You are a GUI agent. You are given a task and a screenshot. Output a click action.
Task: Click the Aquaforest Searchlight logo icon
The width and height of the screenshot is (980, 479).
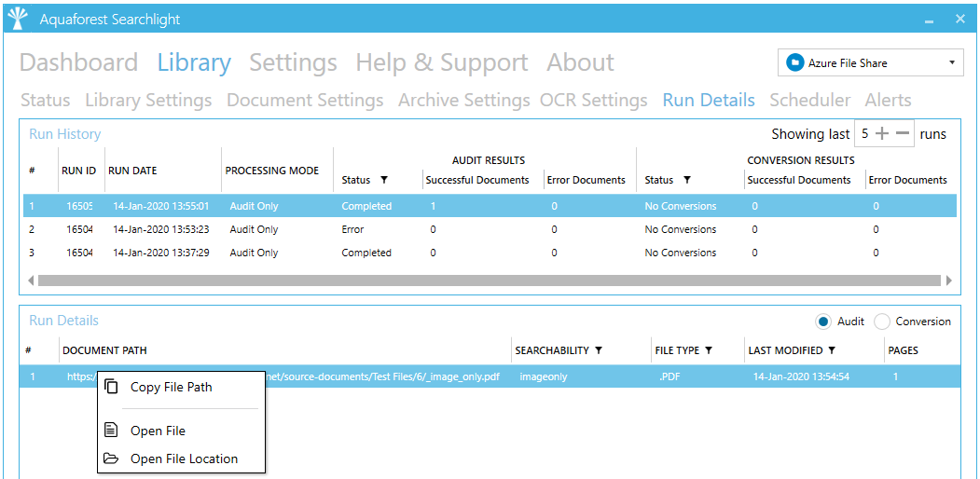[x=18, y=19]
